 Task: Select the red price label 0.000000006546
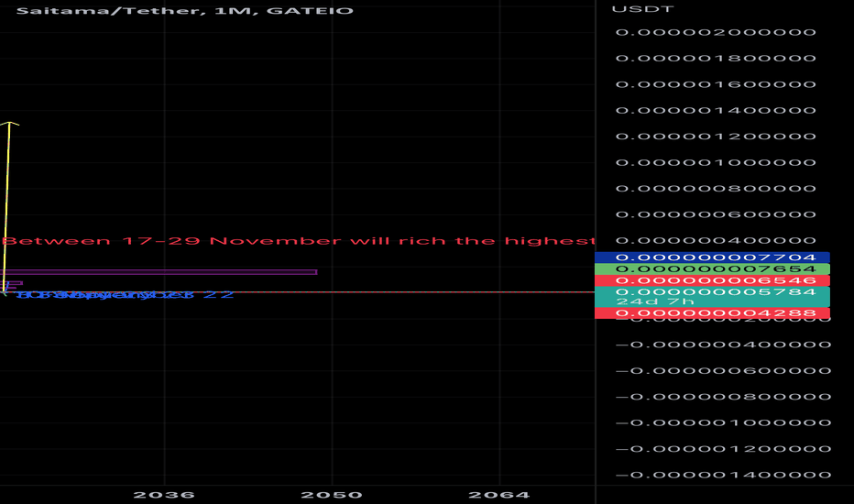(712, 280)
